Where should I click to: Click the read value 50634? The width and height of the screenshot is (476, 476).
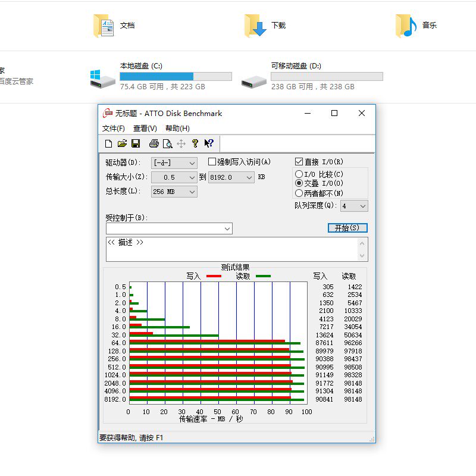click(x=353, y=335)
